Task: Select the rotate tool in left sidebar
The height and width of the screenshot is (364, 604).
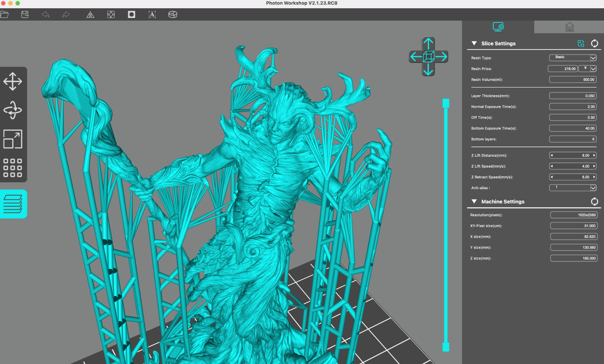Action: [x=13, y=110]
